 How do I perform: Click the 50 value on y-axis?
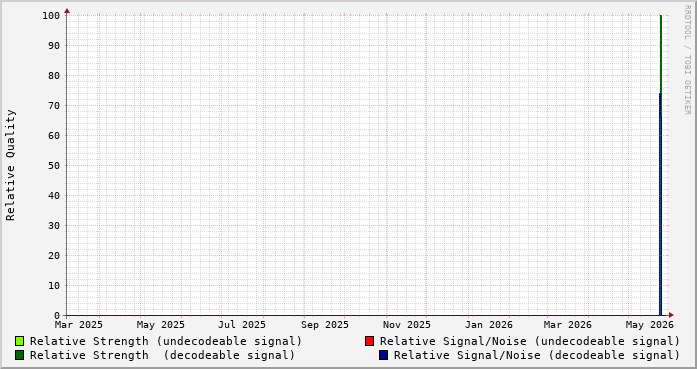pos(54,165)
